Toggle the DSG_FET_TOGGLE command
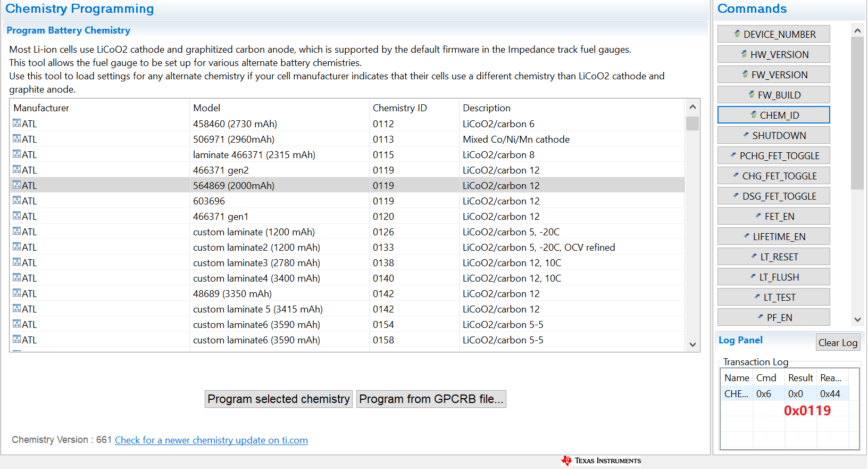Screen dimensions: 868x469 click(x=773, y=196)
